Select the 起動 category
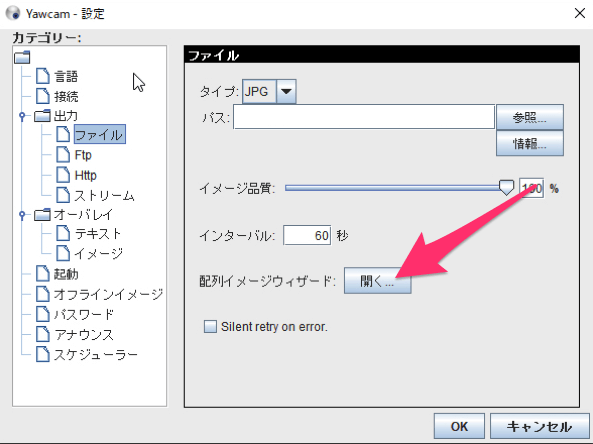Viewport: 593px width, 444px height. 66,274
